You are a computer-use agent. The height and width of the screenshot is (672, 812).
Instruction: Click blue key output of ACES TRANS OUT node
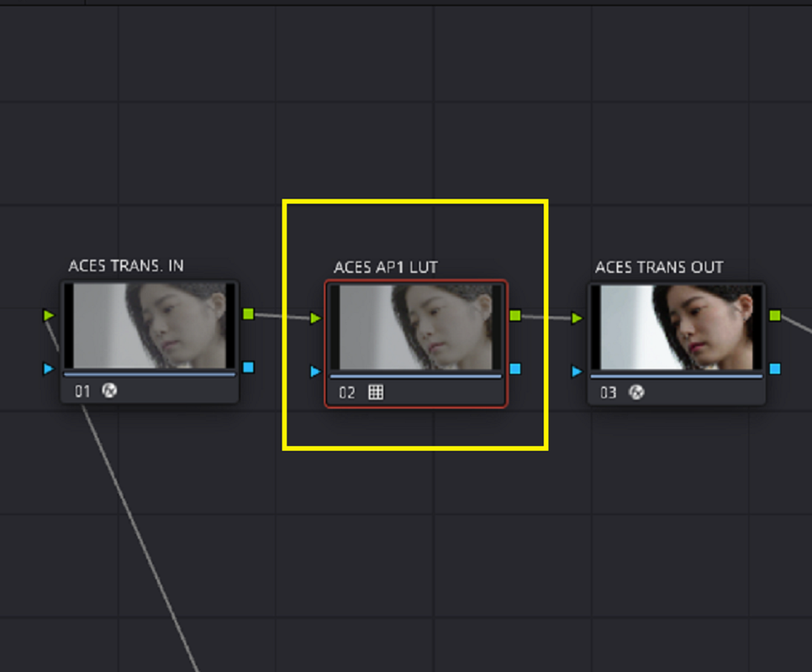[x=775, y=369]
